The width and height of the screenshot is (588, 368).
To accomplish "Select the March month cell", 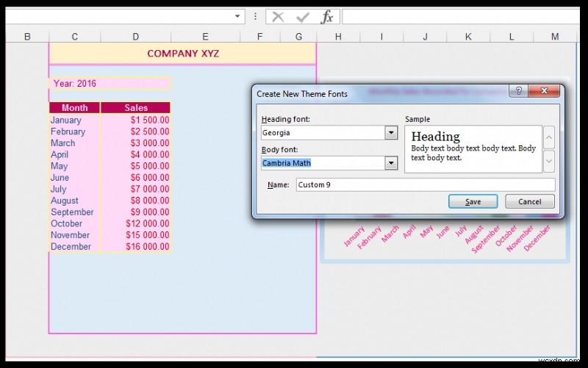I will point(75,143).
